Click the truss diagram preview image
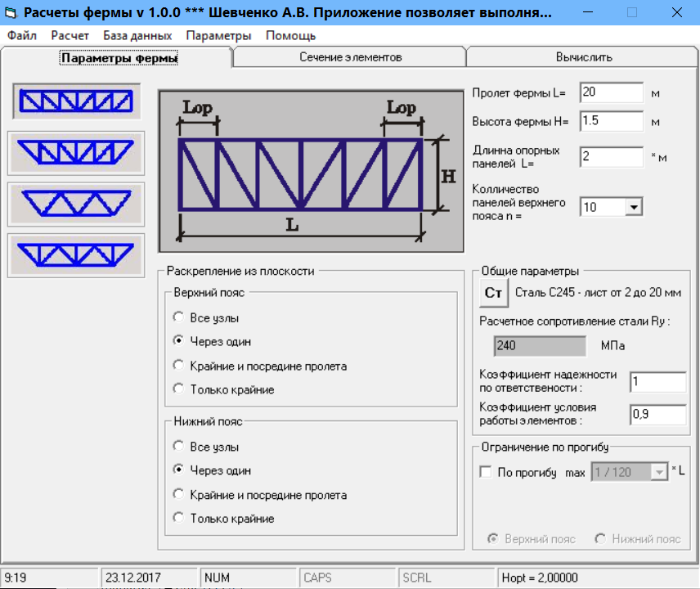Screen dimensions: 700x589 (304, 170)
